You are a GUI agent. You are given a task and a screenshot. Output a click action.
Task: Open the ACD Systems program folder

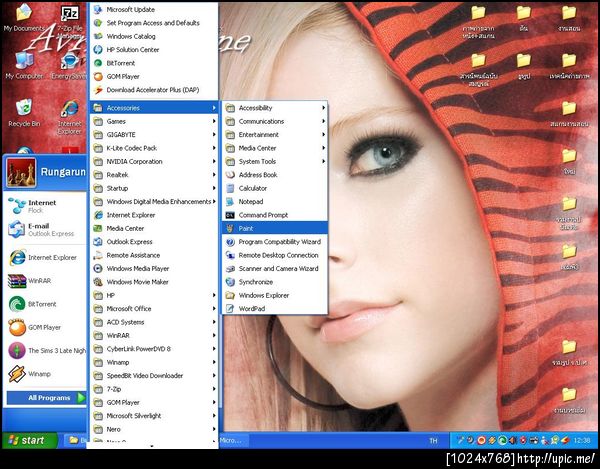click(154, 322)
